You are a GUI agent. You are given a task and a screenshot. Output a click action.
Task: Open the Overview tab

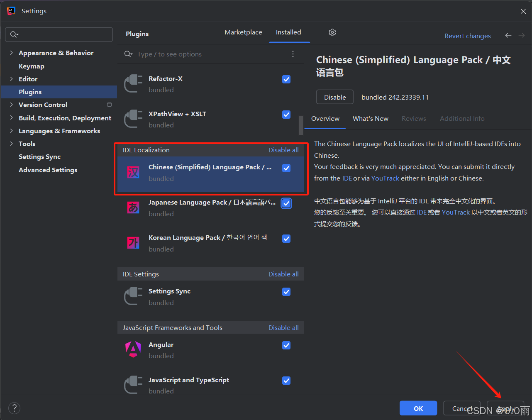pyautogui.click(x=325, y=119)
